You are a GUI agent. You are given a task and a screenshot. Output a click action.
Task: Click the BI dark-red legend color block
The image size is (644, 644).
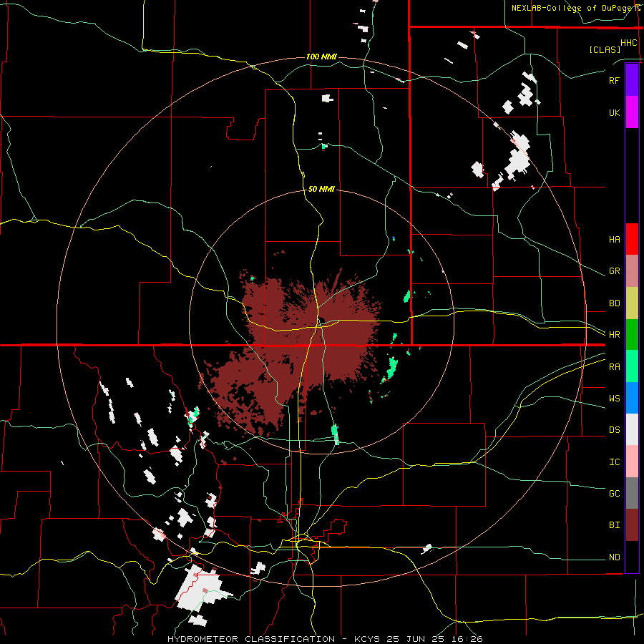pos(632,525)
